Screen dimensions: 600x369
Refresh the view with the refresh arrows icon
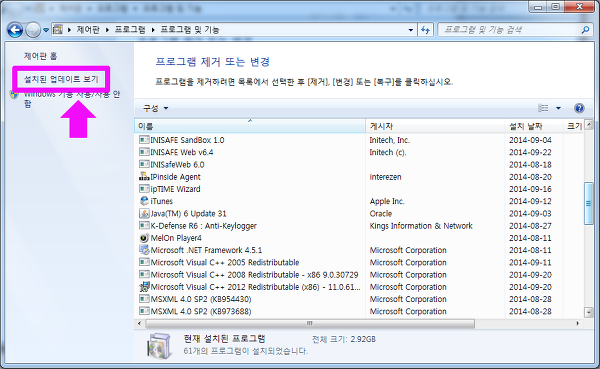click(x=426, y=30)
